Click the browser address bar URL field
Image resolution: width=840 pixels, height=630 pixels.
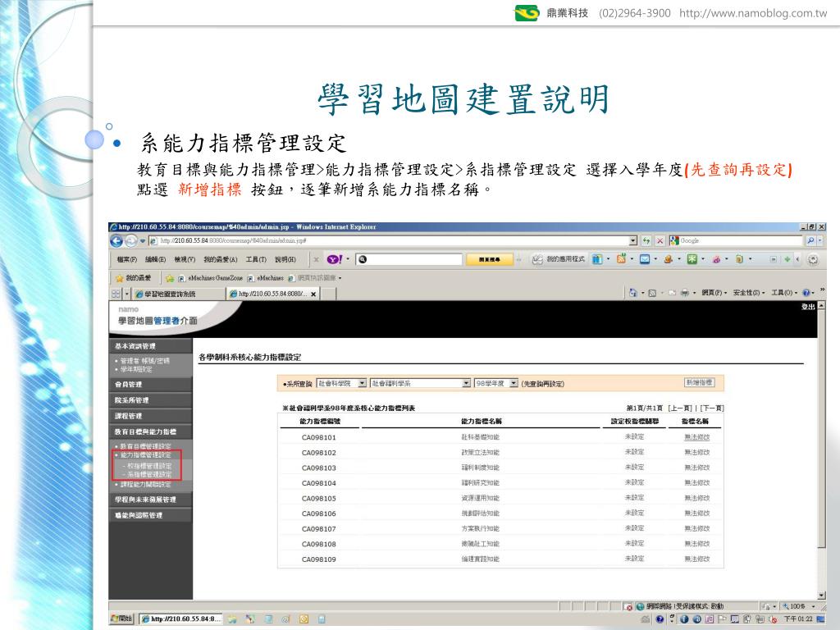point(393,241)
